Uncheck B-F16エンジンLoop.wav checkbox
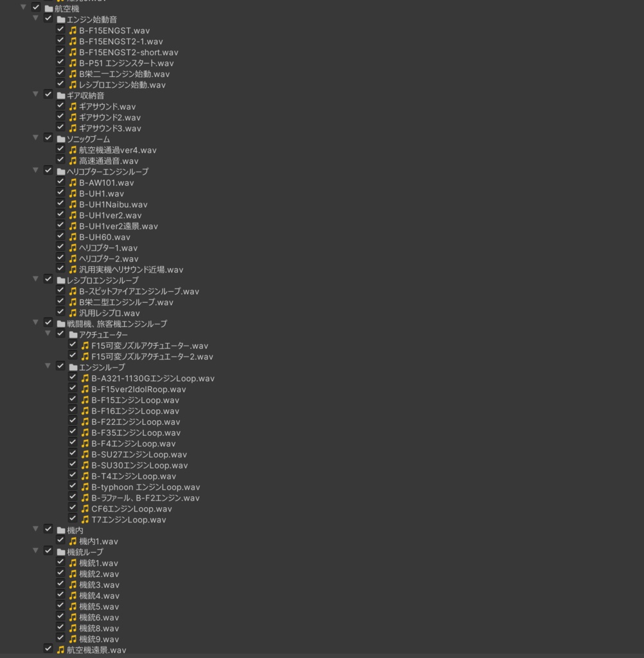 pos(73,409)
